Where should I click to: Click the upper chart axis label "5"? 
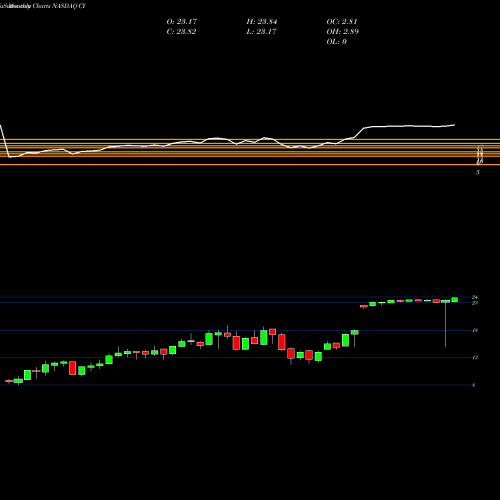point(478,172)
